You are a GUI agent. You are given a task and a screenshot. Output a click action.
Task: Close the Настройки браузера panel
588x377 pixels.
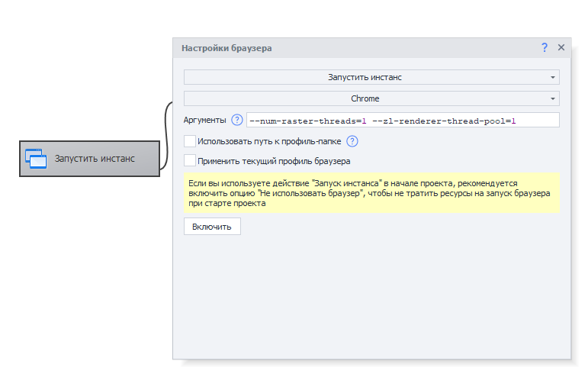point(561,47)
